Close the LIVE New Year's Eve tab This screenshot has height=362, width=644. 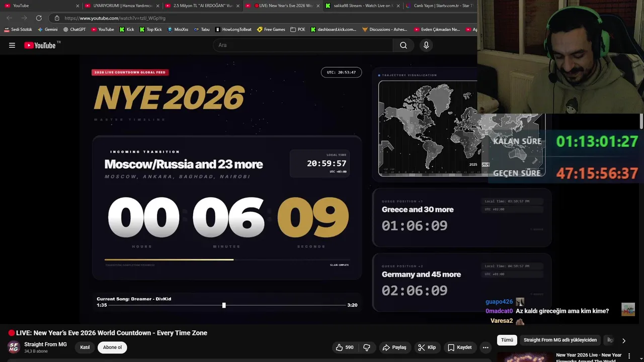[x=318, y=6]
